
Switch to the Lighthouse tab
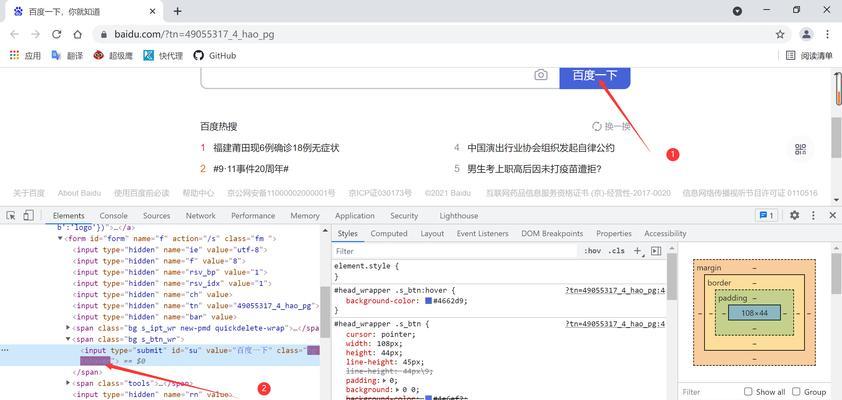coord(459,215)
